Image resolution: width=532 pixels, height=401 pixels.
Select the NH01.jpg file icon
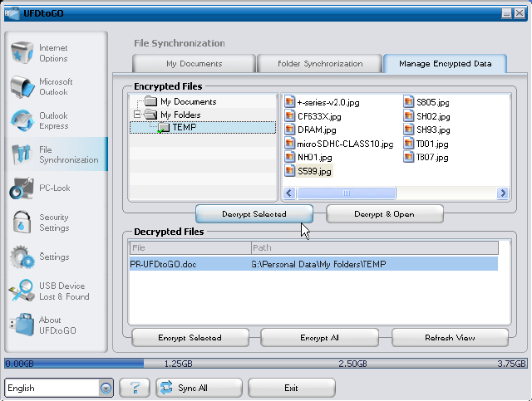(289, 157)
